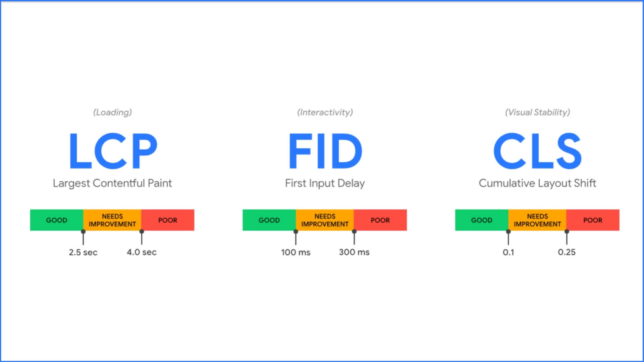Image resolution: width=644 pixels, height=362 pixels.
Task: Toggle the NEEDS IMPROVEMENT zone on LCP
Action: (x=111, y=220)
